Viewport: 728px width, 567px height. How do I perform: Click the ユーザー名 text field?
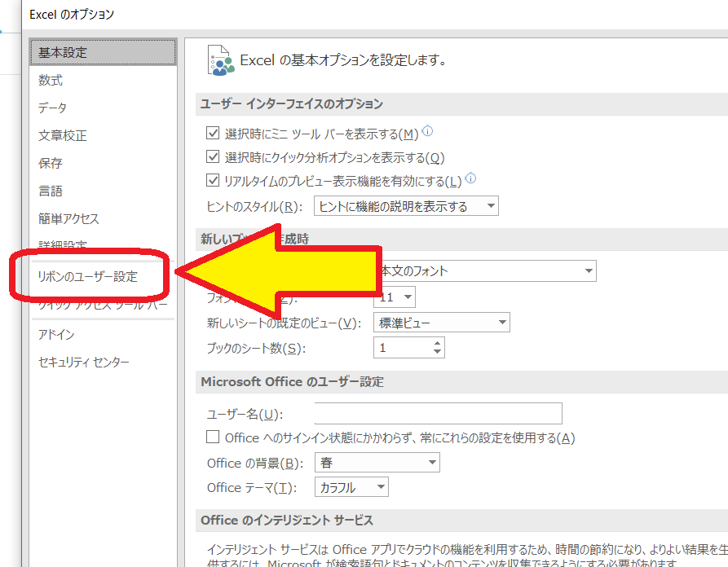(x=439, y=413)
